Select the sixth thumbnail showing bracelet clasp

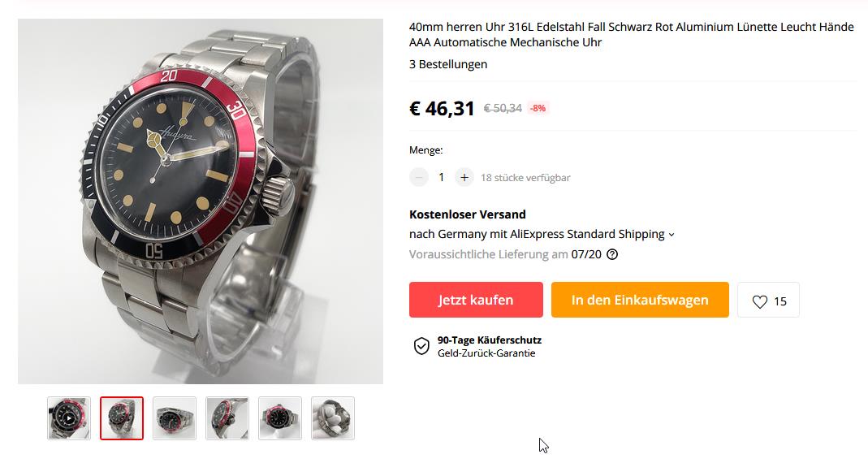tap(333, 418)
